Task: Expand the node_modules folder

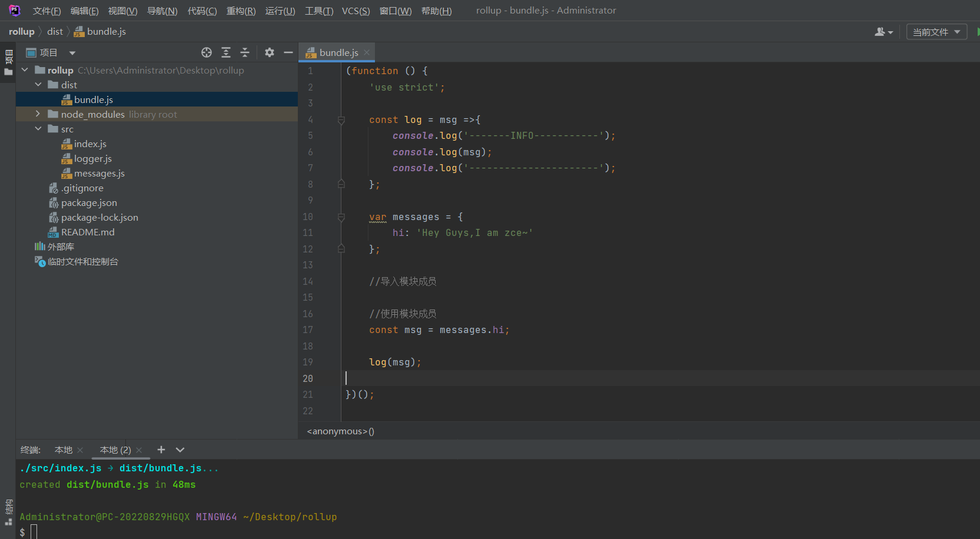Action: [x=38, y=114]
